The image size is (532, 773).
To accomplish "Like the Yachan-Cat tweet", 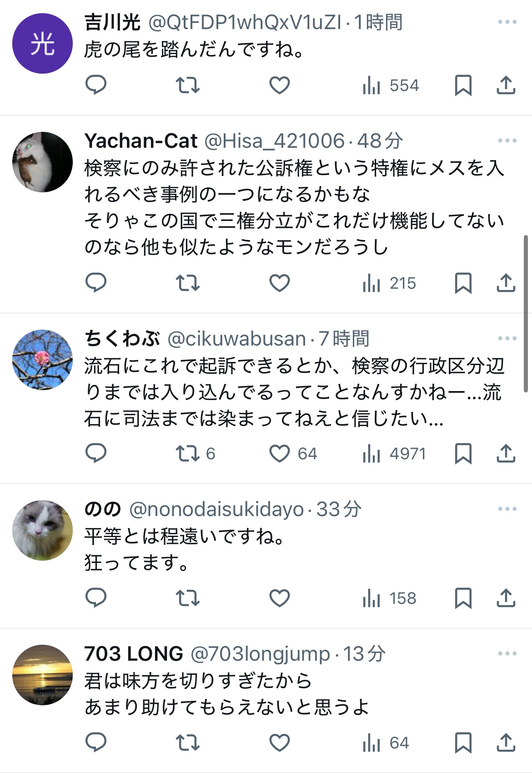I will point(280,283).
